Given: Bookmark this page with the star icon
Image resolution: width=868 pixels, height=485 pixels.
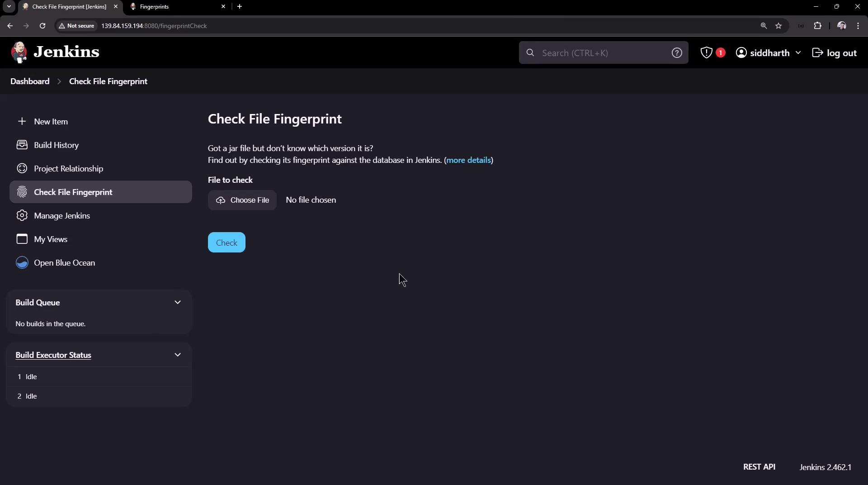Looking at the screenshot, I should [778, 26].
